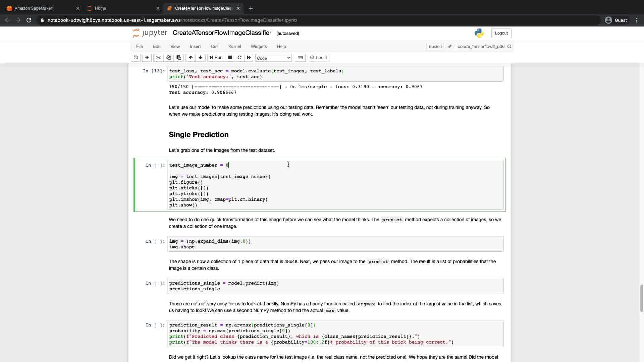This screenshot has width=644, height=362.
Task: Expand the cell type Code dropdown
Action: click(273, 58)
